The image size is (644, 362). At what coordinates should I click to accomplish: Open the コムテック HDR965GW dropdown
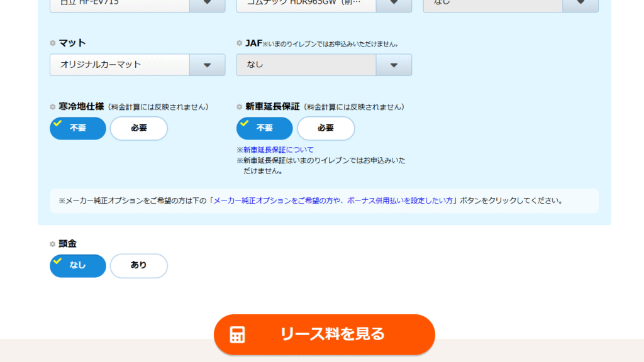pos(324,6)
